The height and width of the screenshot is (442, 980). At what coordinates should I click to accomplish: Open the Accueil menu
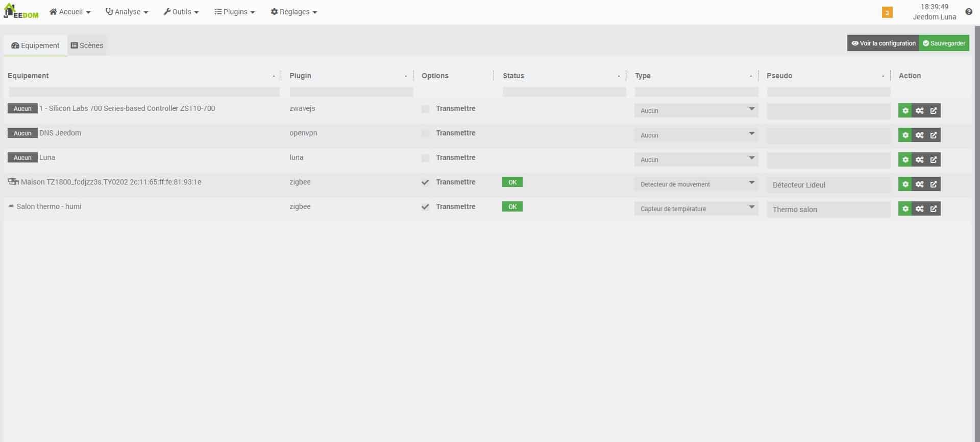pyautogui.click(x=70, y=12)
